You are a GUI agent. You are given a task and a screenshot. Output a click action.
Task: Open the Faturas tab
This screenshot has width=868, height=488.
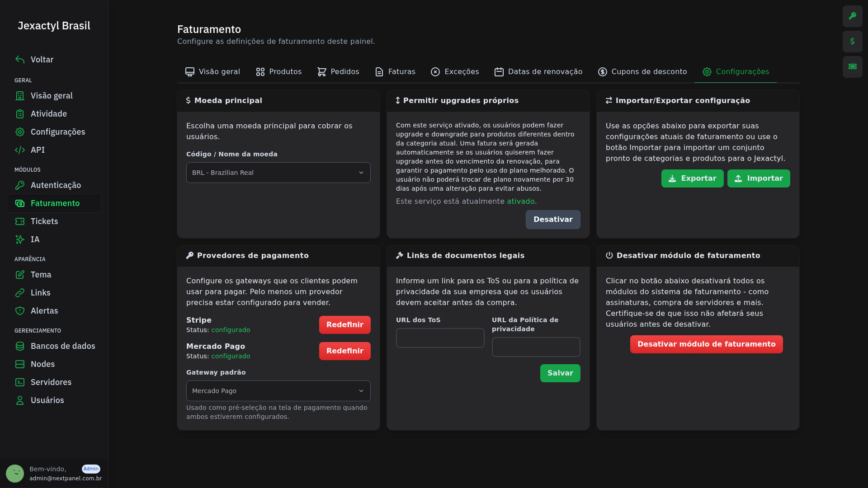395,72
